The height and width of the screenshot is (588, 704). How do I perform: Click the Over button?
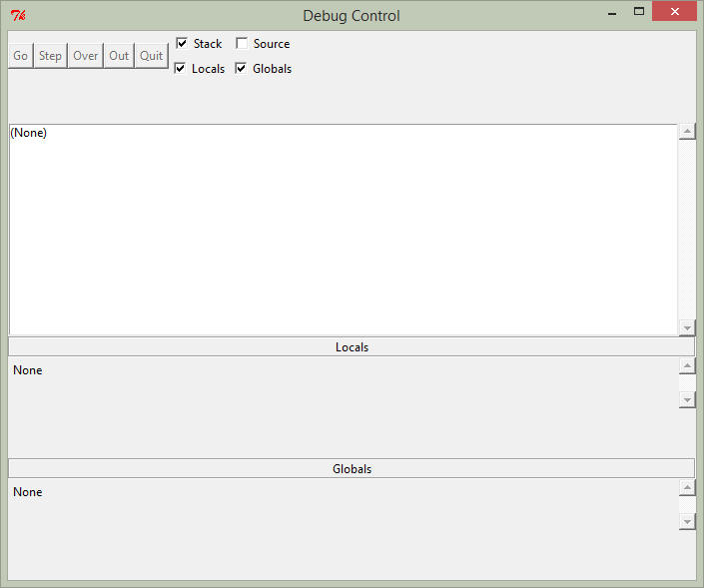click(x=85, y=56)
